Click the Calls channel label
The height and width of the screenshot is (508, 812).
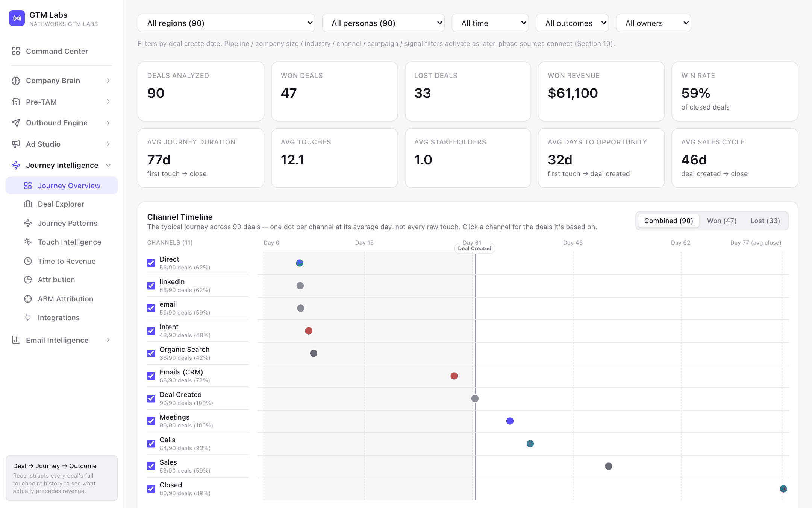coord(167,440)
